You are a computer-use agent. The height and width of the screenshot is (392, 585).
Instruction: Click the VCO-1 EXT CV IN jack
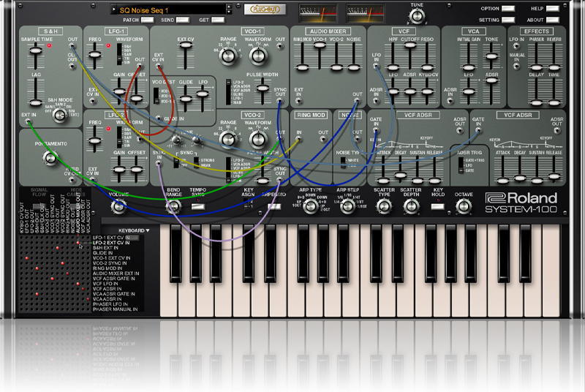(159, 67)
